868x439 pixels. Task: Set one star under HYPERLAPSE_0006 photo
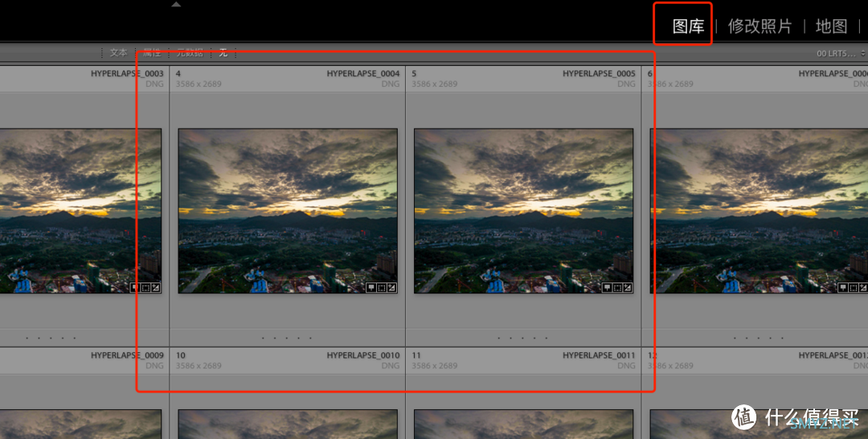coord(735,338)
